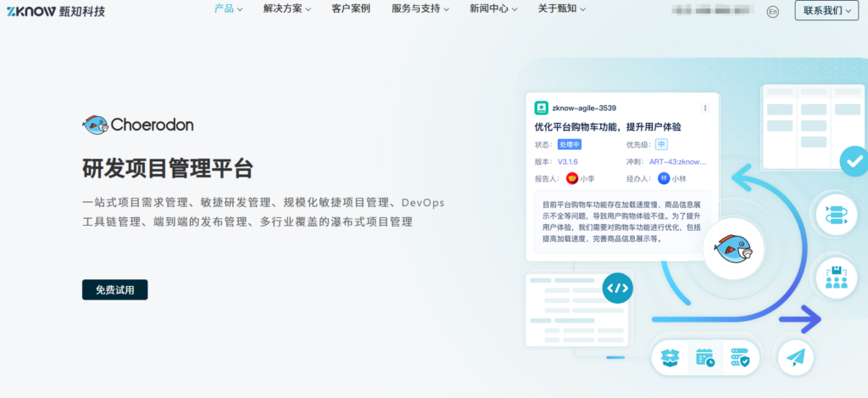
Task: Click the server shield icon
Action: (739, 358)
